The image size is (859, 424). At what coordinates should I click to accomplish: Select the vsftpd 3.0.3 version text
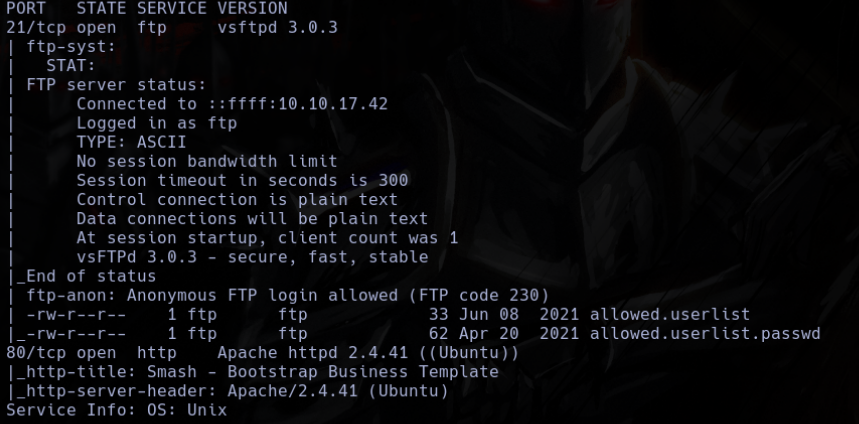(277, 27)
